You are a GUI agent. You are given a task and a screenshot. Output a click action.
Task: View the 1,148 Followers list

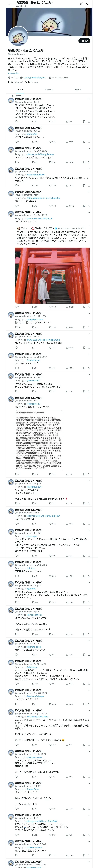point(32,82)
